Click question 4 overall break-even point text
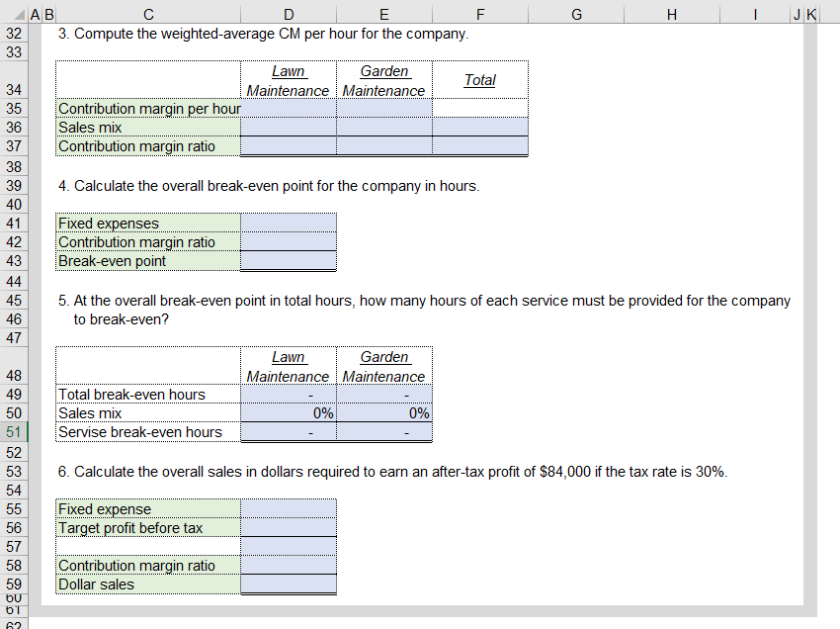The width and height of the screenshot is (840, 629). (269, 186)
